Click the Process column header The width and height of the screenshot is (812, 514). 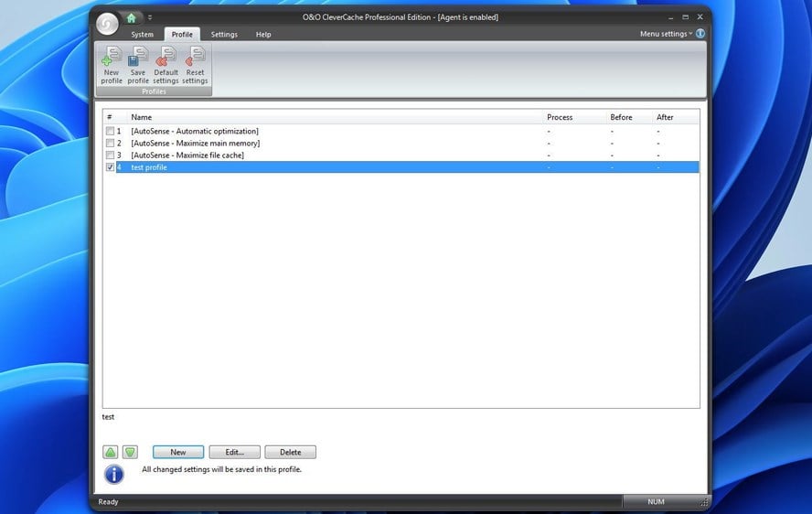[575, 117]
